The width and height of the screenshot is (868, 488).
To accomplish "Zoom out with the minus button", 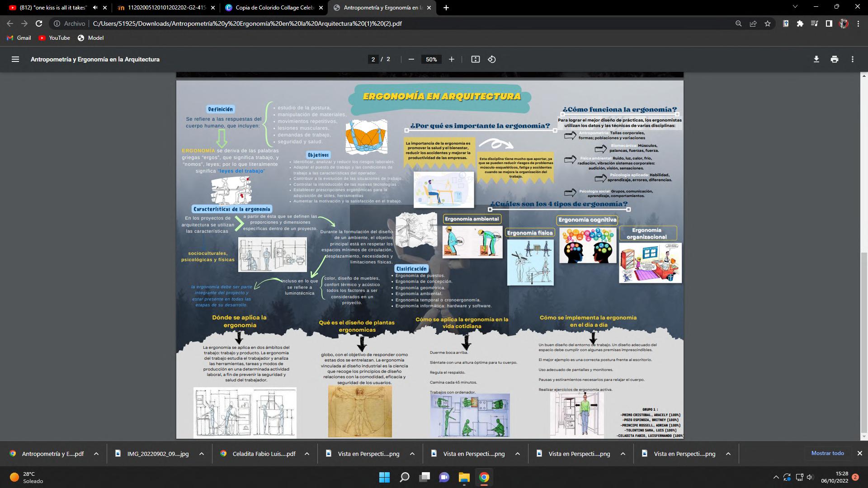I will click(x=411, y=59).
